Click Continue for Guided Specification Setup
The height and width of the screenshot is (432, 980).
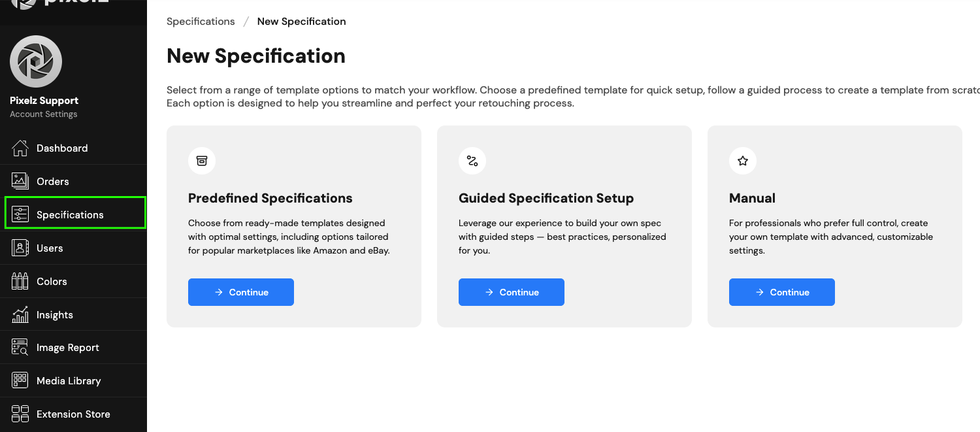tap(511, 292)
